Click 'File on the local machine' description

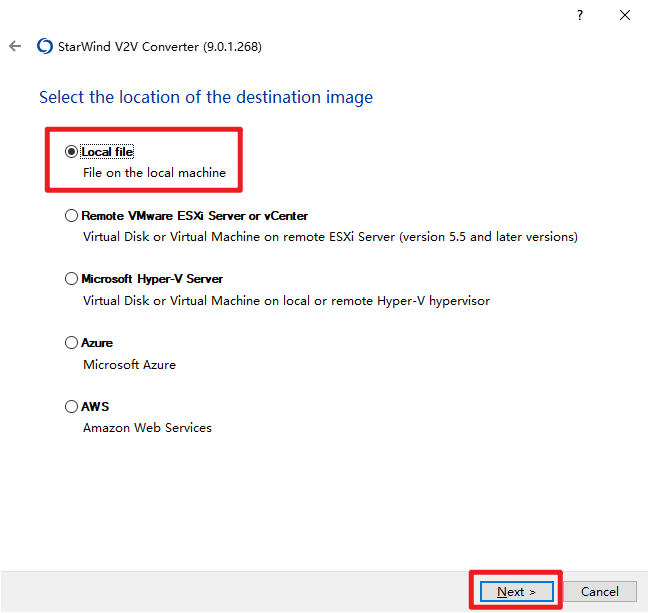pos(154,173)
